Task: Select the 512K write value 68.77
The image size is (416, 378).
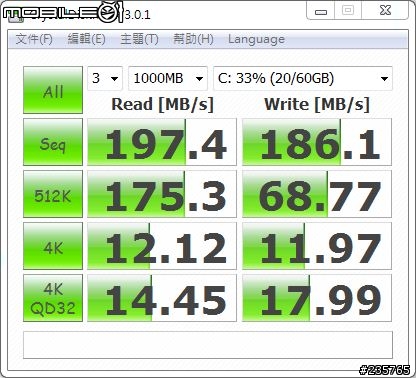Action: coord(317,194)
